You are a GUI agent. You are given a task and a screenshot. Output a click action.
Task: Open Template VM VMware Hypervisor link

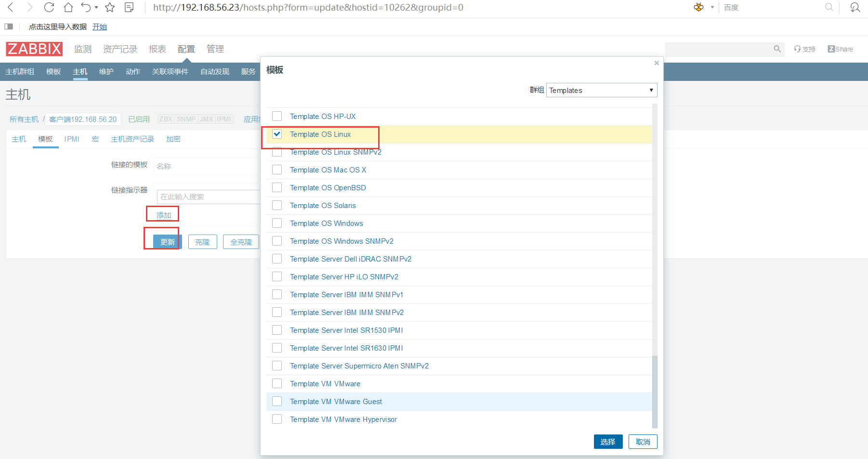click(343, 419)
